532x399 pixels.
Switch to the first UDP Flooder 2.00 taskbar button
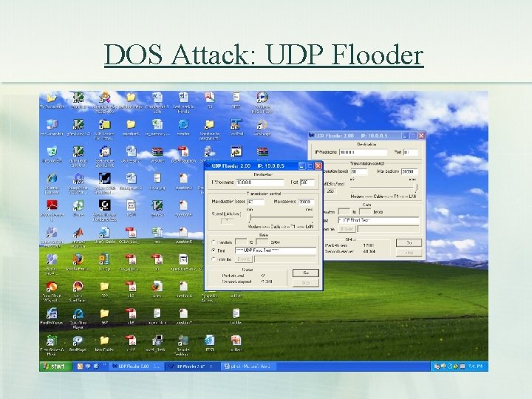[x=137, y=366]
